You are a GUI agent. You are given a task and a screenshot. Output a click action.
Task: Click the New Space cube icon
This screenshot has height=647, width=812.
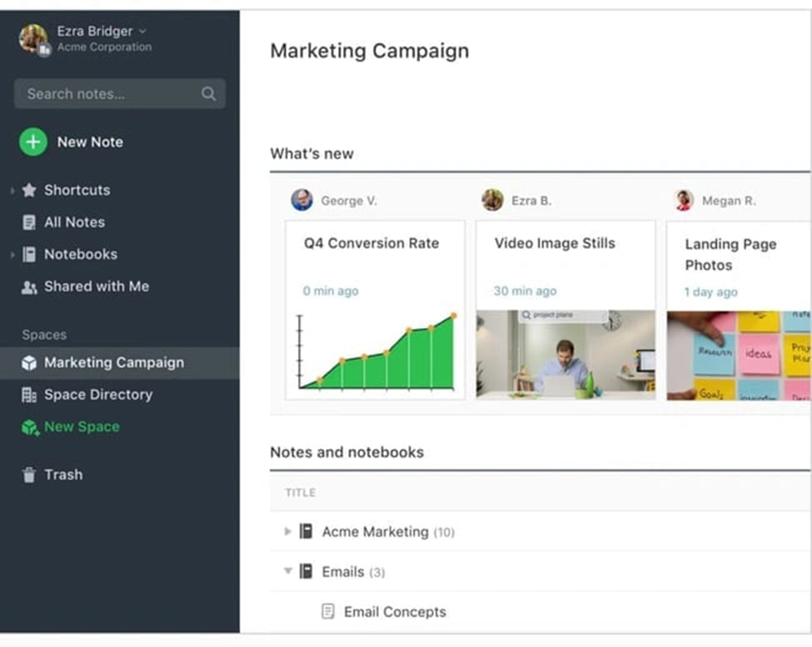click(30, 427)
